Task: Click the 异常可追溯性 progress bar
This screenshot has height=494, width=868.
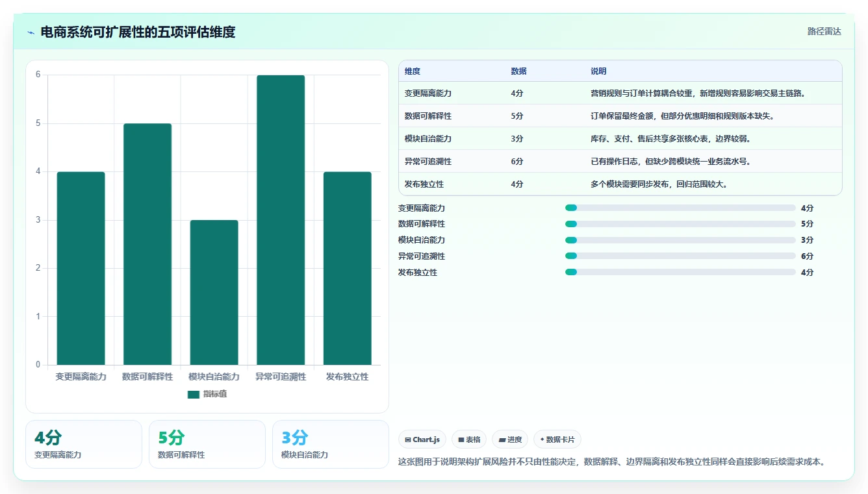Action: [680, 256]
